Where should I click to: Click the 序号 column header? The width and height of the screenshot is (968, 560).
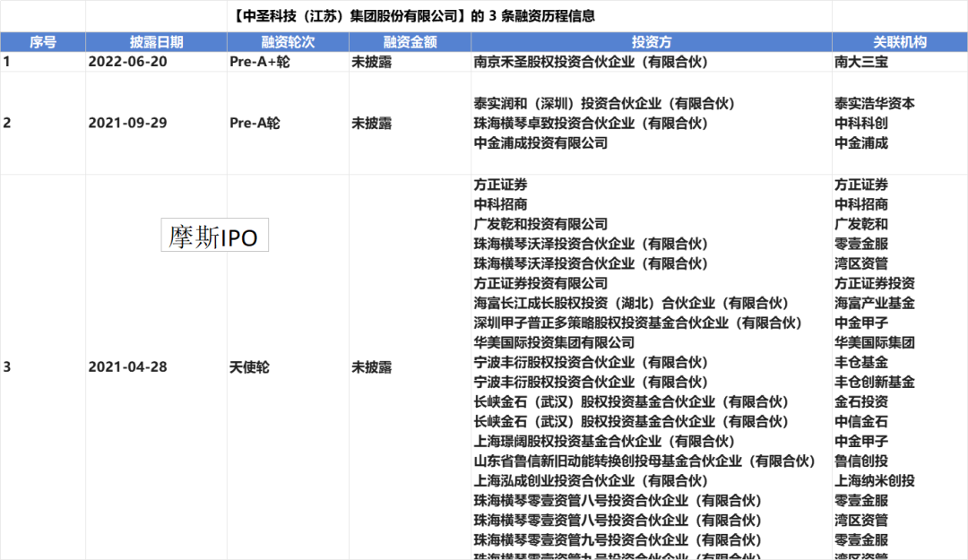[x=43, y=42]
